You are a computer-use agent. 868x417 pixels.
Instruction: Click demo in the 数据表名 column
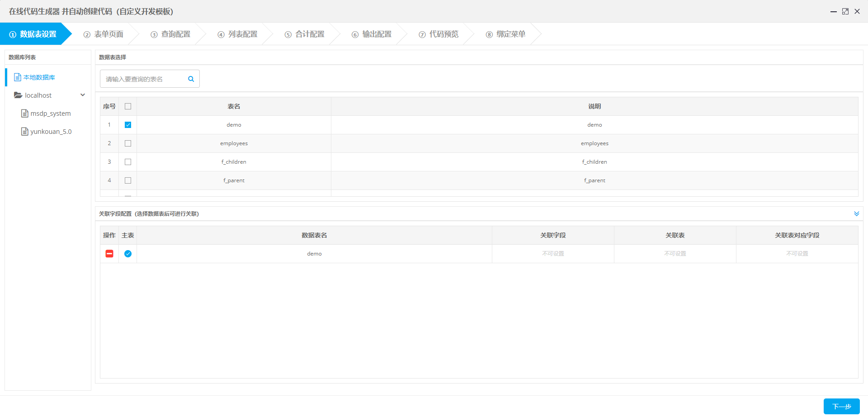tap(314, 254)
